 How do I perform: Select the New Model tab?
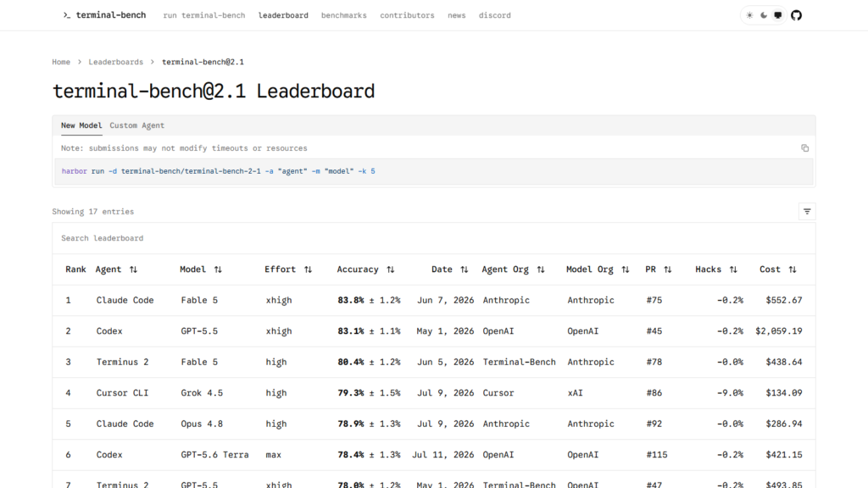tap(81, 125)
